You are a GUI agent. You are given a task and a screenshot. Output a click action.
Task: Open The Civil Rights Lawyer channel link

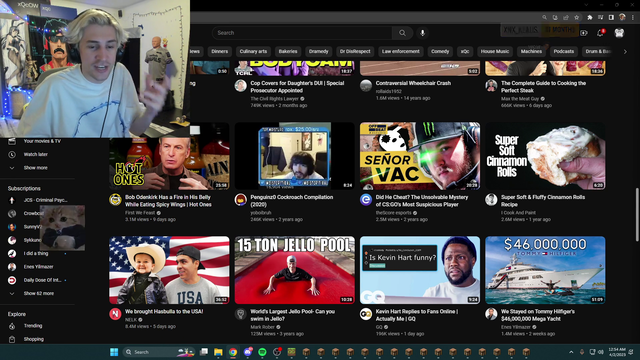[274, 99]
